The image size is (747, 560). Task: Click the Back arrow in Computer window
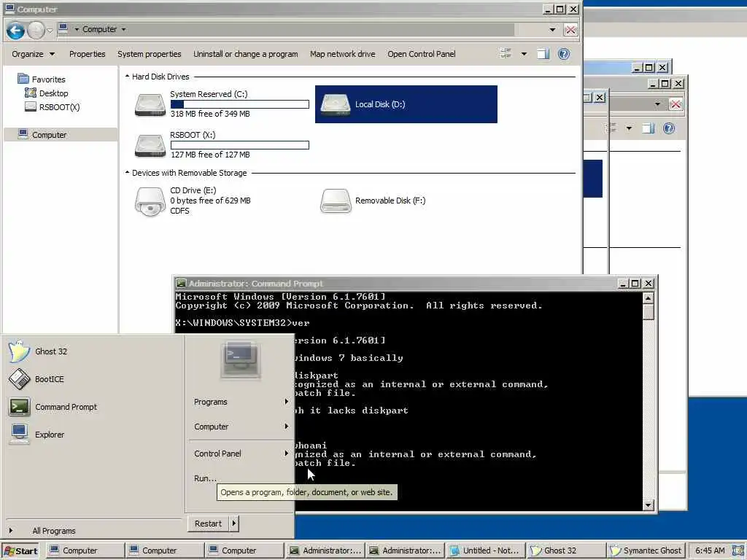pos(15,31)
